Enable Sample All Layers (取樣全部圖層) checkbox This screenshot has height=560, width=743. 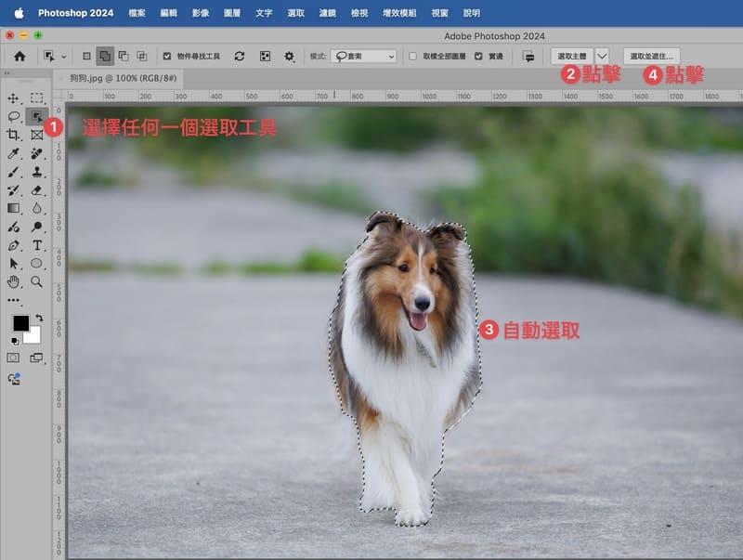coord(412,57)
